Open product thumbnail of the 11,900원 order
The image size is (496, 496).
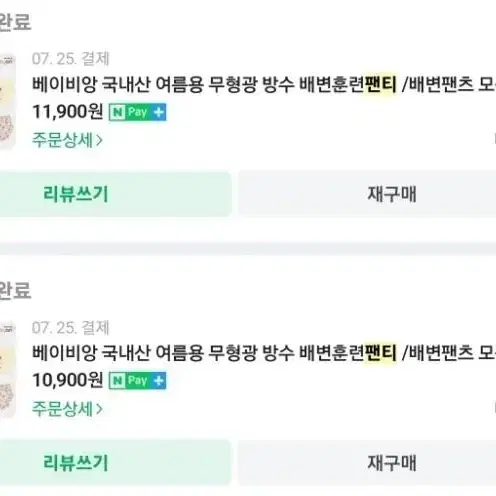[7, 101]
